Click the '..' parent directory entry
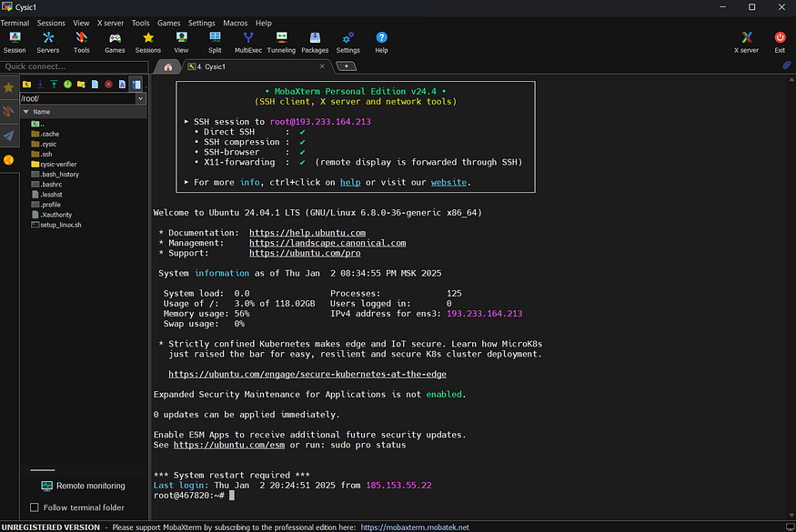The width and height of the screenshot is (796, 532). click(37, 124)
